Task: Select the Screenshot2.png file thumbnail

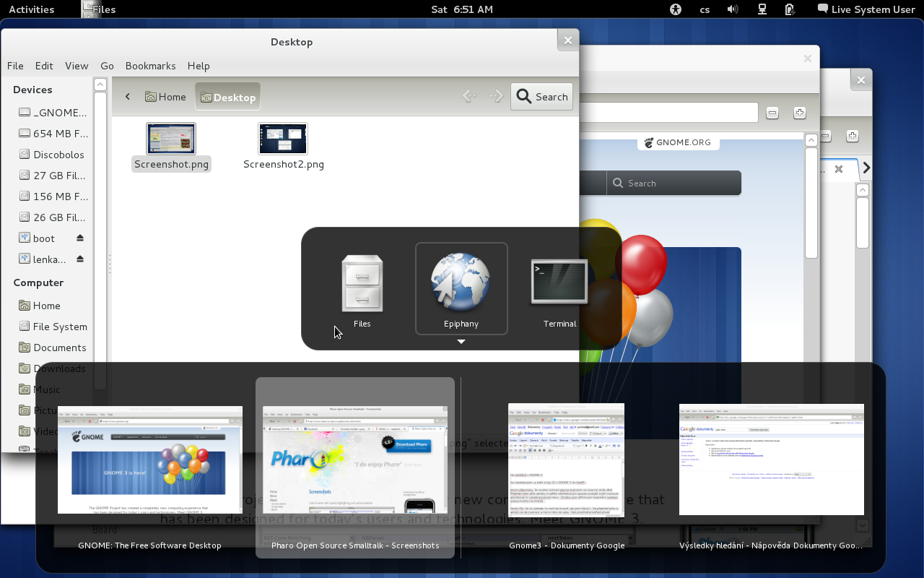Action: [283, 138]
